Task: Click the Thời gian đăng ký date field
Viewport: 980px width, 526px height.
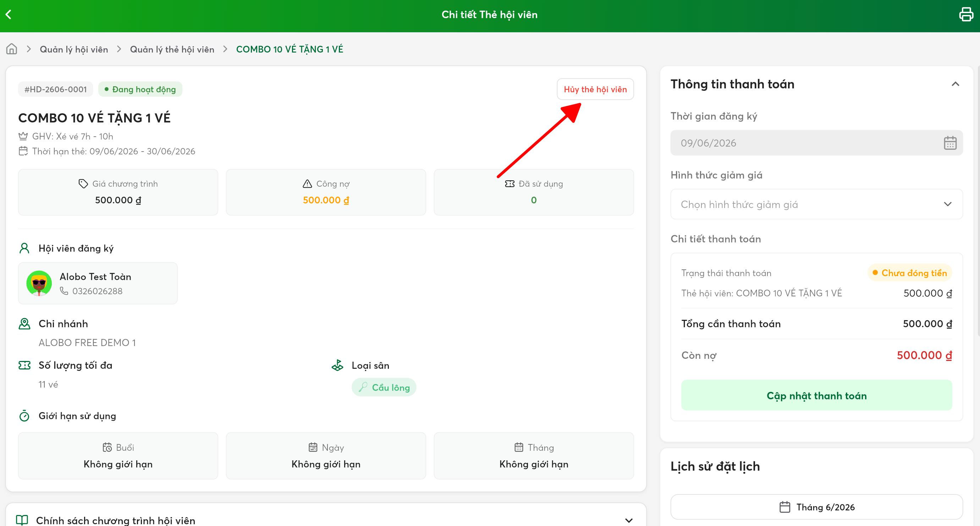Action: click(816, 143)
